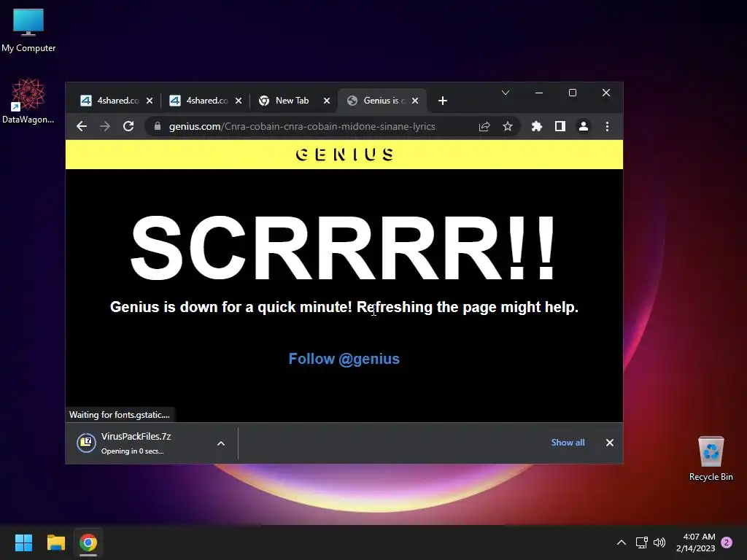Open the Chrome extensions puzzle icon
Screen dimensions: 747x560
coord(536,126)
